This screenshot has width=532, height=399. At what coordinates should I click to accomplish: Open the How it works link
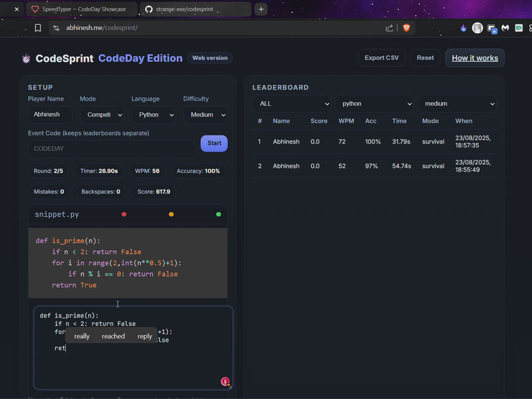475,58
